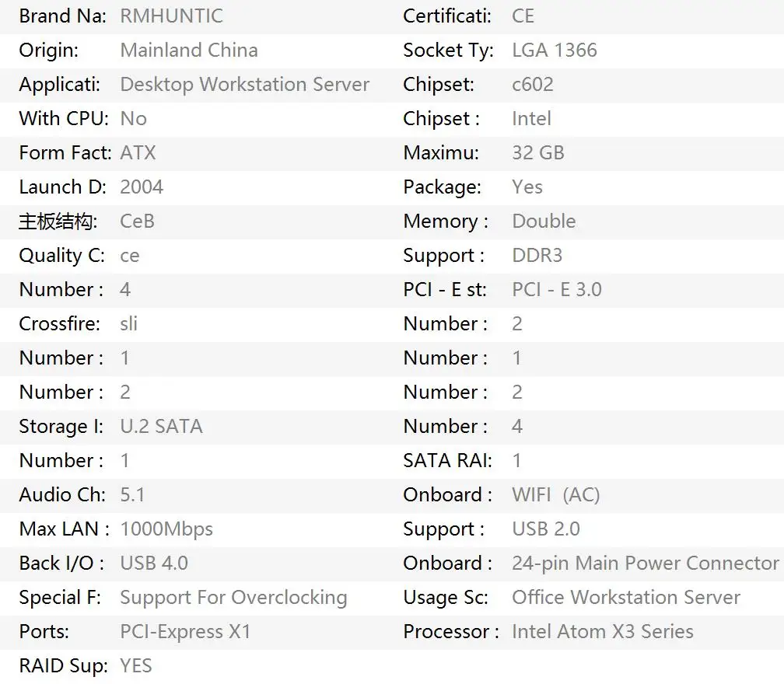Click the WIFI (AC) onboard value
The image size is (784, 684).
[556, 495]
